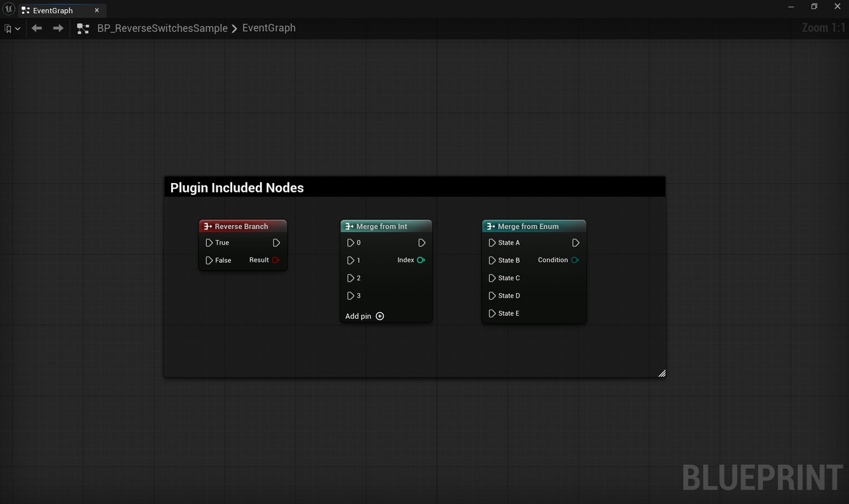The height and width of the screenshot is (504, 849).
Task: Click output exec pin on Merge from Int
Action: click(x=422, y=243)
